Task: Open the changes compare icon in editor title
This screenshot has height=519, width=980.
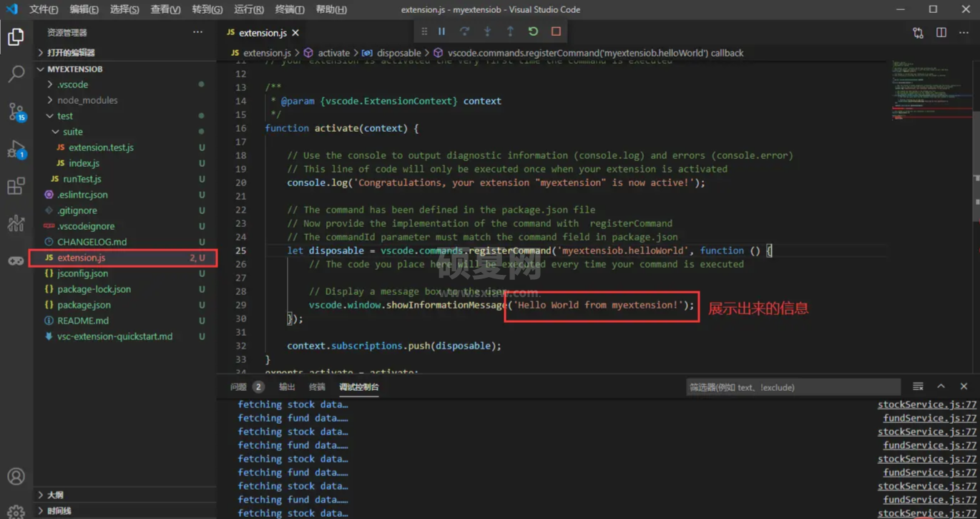Action: point(918,33)
